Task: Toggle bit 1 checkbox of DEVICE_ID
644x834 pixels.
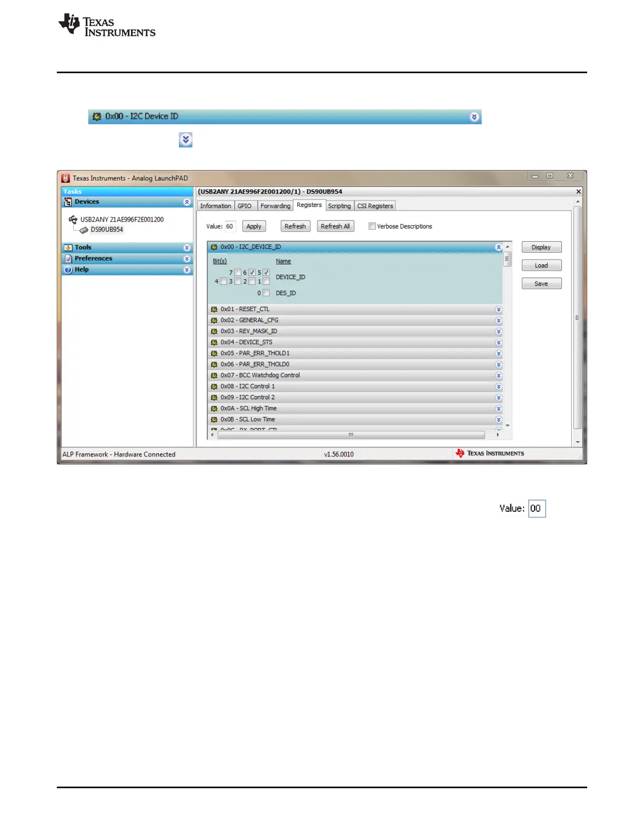Action: tap(266, 281)
